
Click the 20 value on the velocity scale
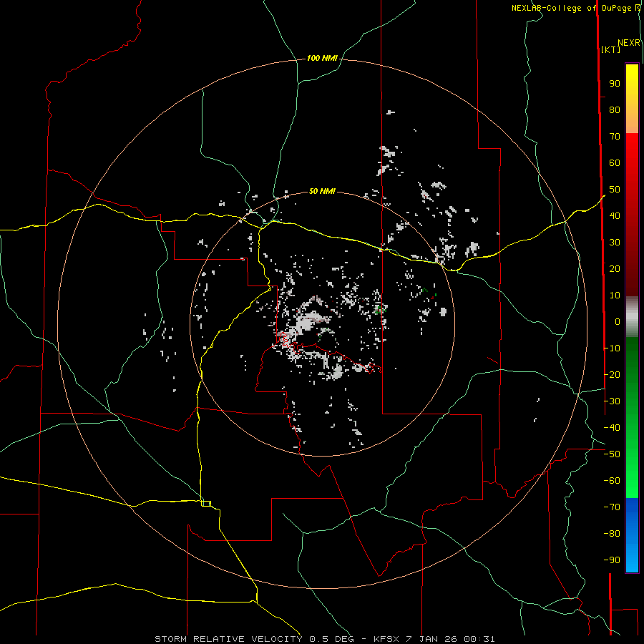(615, 269)
